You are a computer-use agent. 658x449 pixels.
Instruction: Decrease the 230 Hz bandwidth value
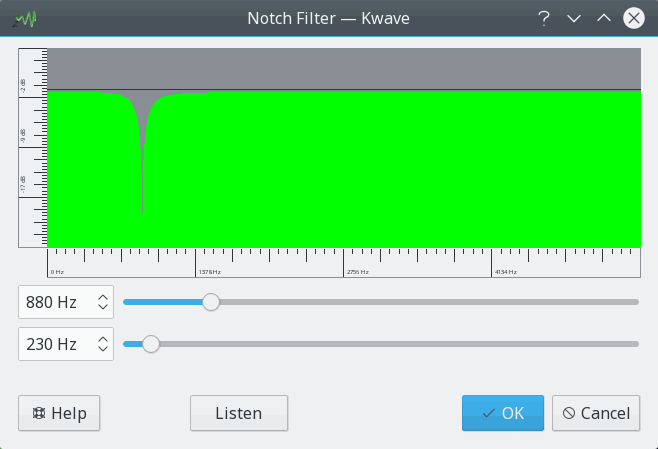tap(103, 349)
